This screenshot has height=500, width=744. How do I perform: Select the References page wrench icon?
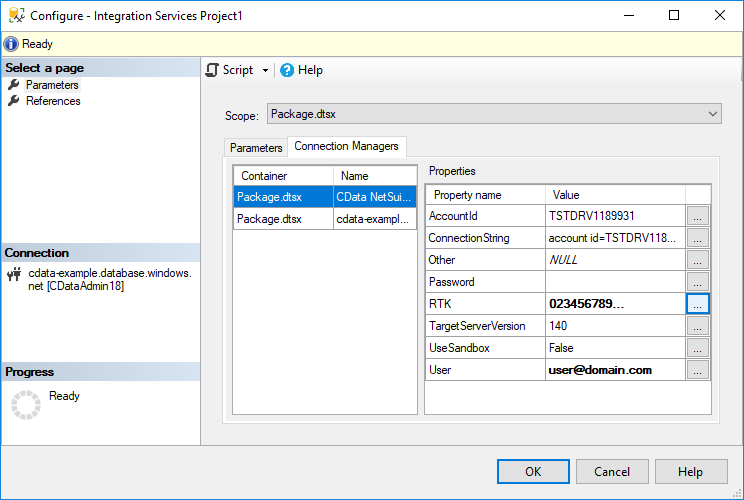[14, 101]
